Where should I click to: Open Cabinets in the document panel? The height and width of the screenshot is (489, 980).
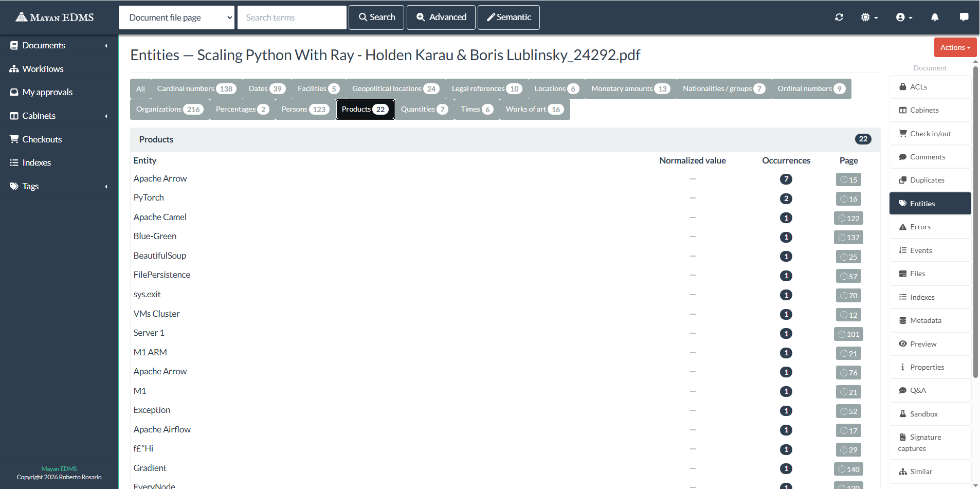[930, 110]
